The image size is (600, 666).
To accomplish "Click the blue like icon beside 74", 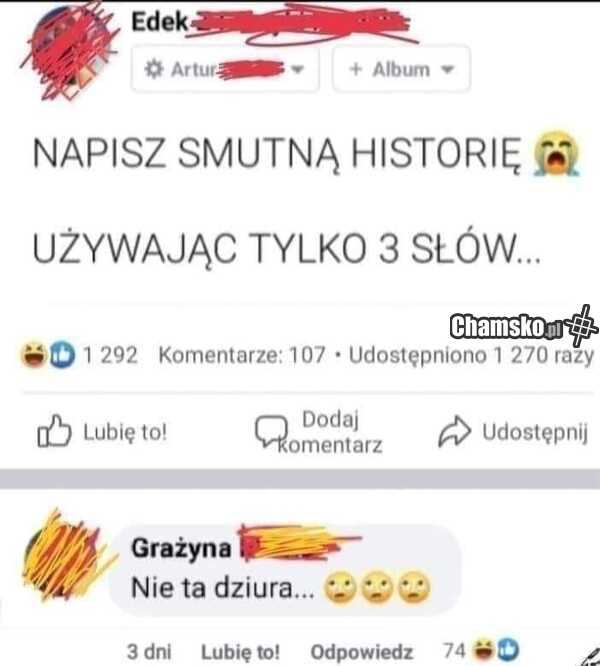I will [508, 650].
